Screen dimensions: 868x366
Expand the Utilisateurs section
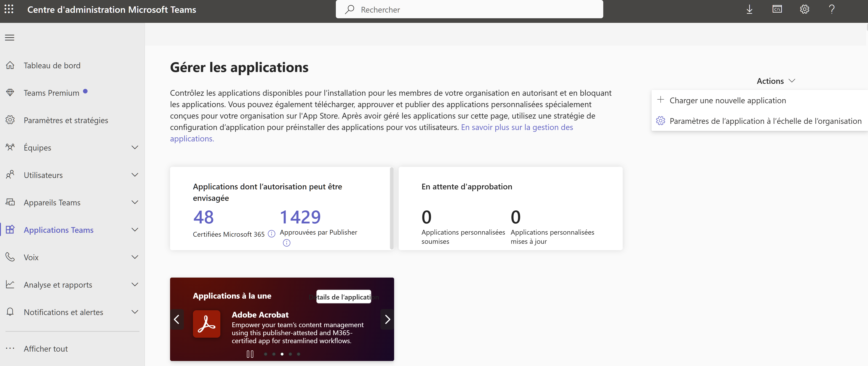click(x=135, y=175)
